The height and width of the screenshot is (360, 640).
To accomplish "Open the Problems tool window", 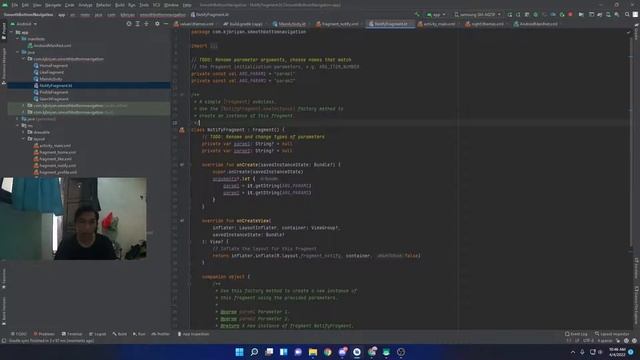I will point(44,334).
